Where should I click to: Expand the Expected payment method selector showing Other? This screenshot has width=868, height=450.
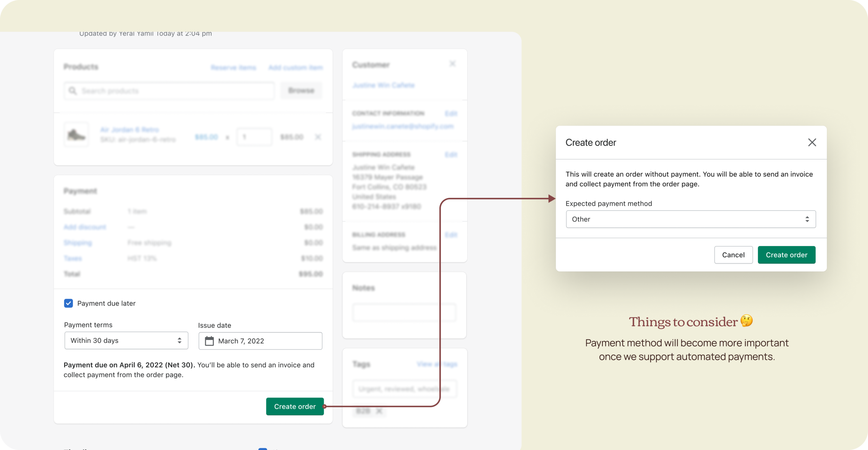690,219
